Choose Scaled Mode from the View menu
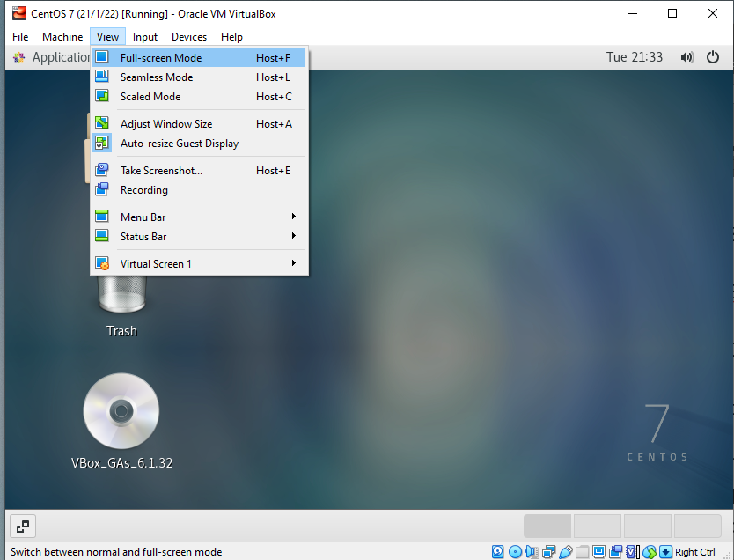This screenshot has width=734, height=560. pyautogui.click(x=199, y=97)
